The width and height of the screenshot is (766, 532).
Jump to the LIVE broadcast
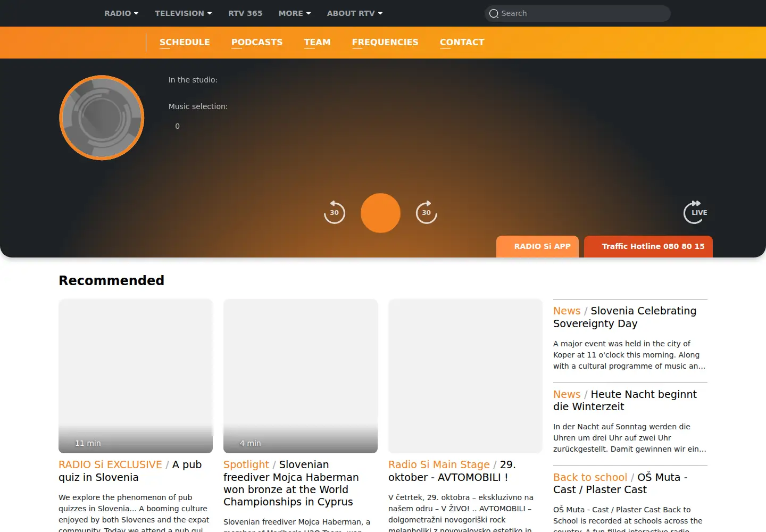coord(695,212)
